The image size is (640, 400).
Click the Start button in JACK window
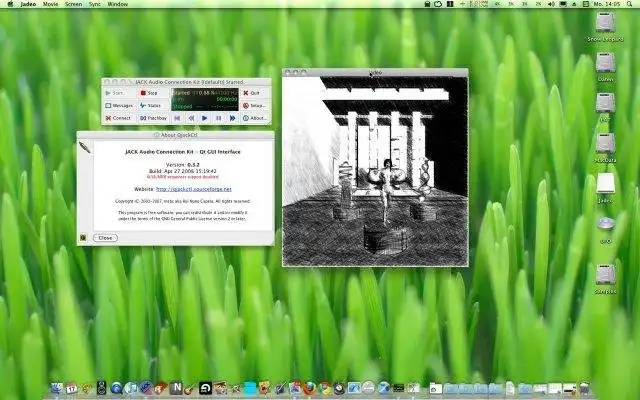click(119, 93)
